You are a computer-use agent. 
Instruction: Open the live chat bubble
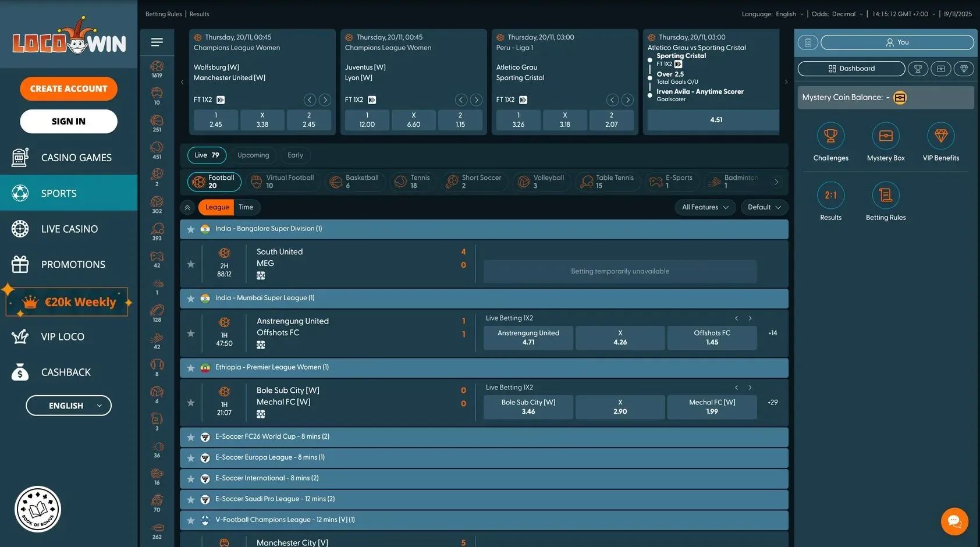coord(954,521)
